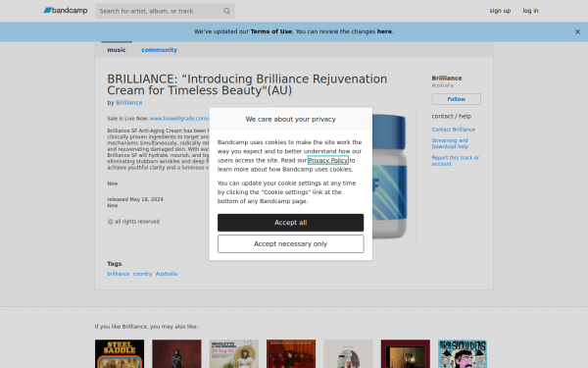This screenshot has height=368, width=588.
Task: Open the second recommended album, dark red cover
Action: tap(176, 353)
